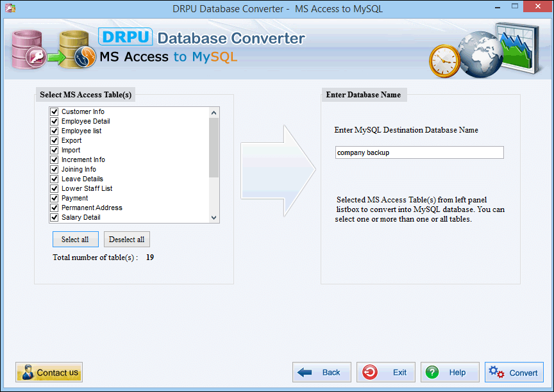Click the MySQL destination database name field
This screenshot has height=392, width=554.
tap(419, 152)
